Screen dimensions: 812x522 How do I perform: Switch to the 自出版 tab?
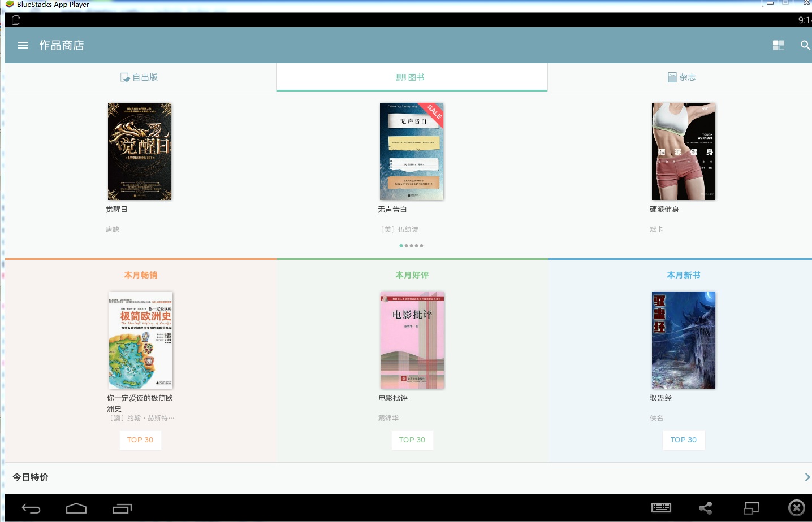tap(140, 77)
